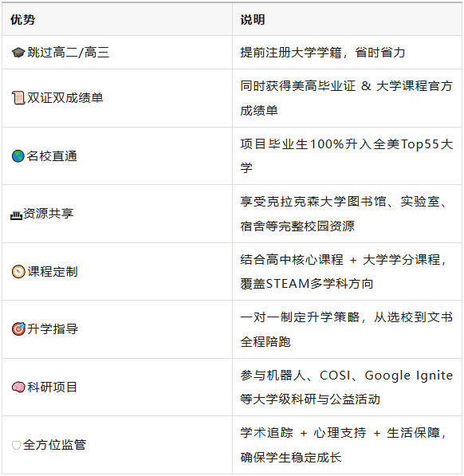Viewport: 464px width, 476px height.
Task: Click the graduation cap icon beside 跳过高二/高三
Action: pyautogui.click(x=18, y=53)
